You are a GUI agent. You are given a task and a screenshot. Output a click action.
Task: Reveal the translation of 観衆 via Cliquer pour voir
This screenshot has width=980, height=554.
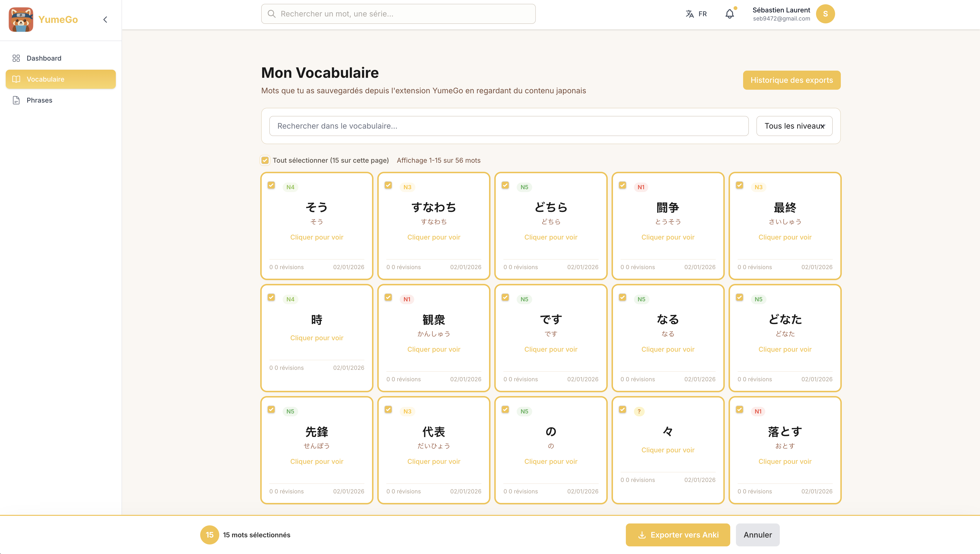click(x=433, y=349)
